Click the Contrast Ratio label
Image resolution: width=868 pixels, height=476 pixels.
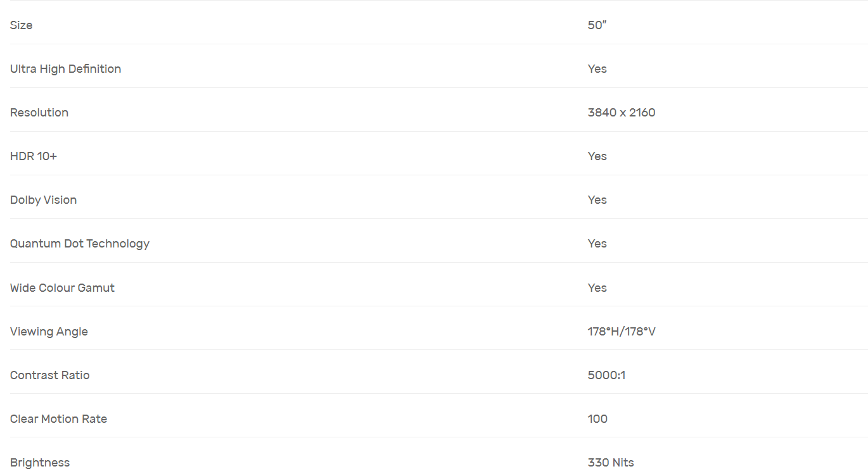49,375
